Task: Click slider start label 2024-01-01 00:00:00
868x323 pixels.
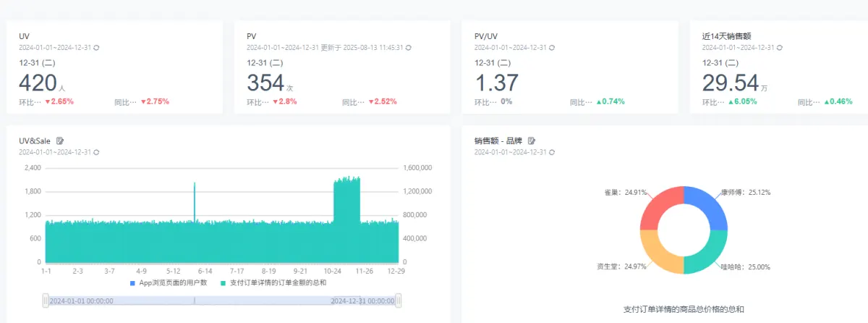Action: click(x=81, y=301)
